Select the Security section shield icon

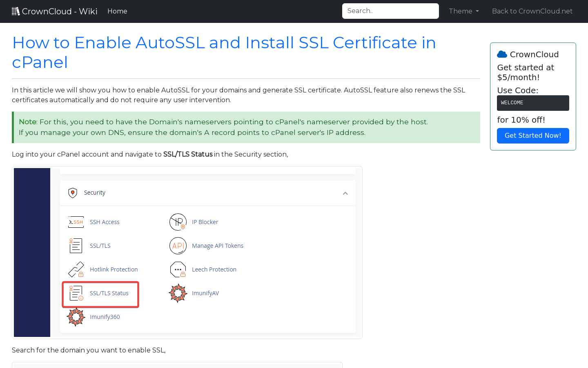pos(73,193)
